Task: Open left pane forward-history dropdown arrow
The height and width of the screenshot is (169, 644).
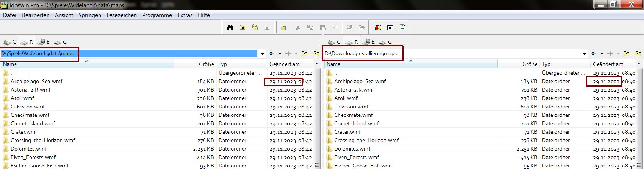Action: [x=295, y=54]
